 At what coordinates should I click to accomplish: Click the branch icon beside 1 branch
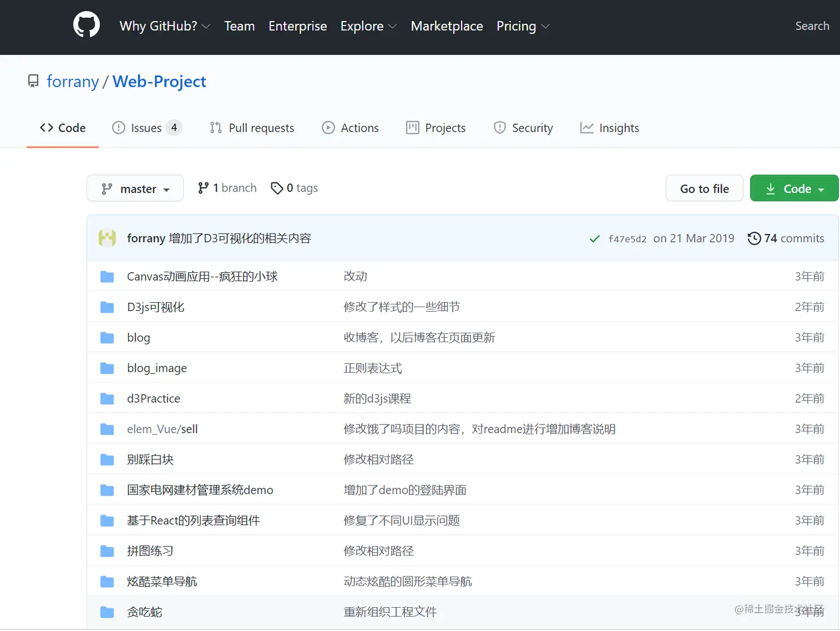[203, 188]
